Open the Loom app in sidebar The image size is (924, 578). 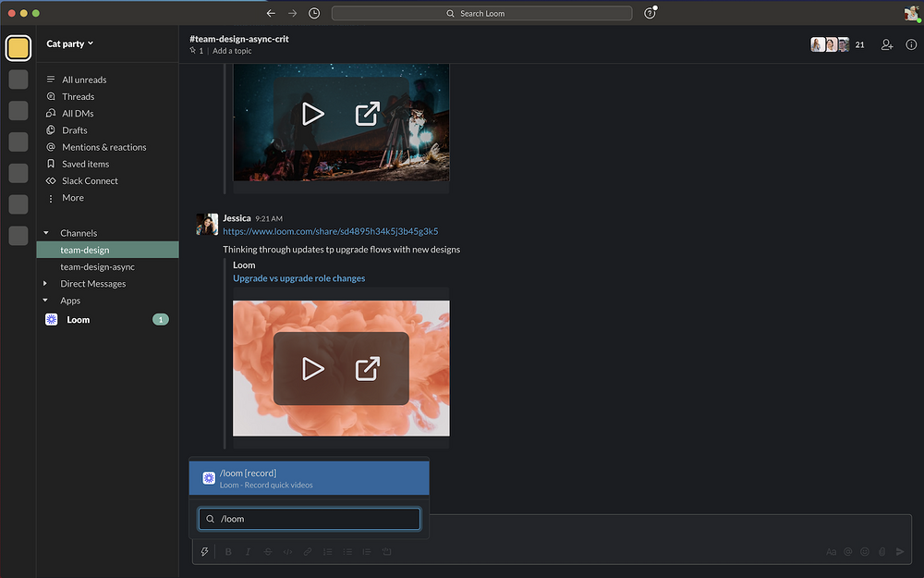tap(78, 320)
